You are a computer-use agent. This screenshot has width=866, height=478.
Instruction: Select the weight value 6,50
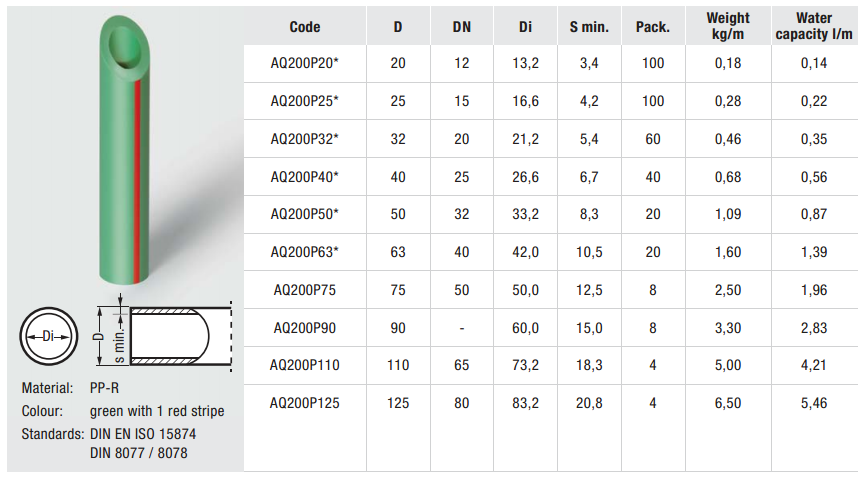click(728, 403)
